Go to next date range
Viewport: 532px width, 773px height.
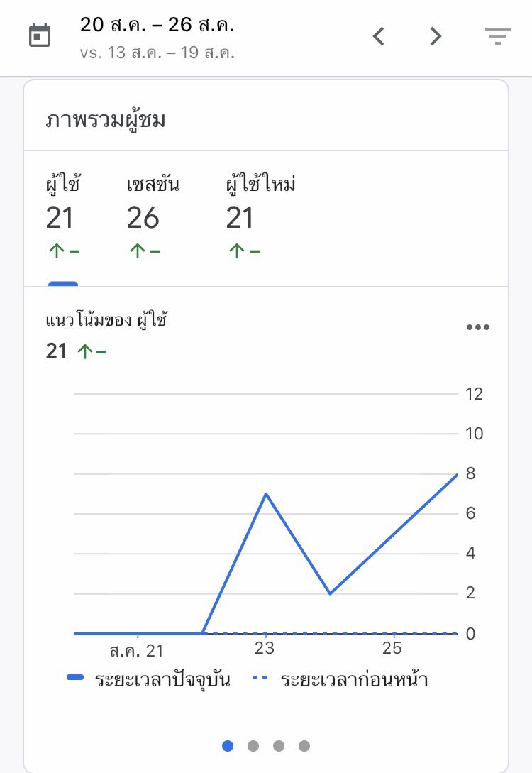[x=436, y=36]
